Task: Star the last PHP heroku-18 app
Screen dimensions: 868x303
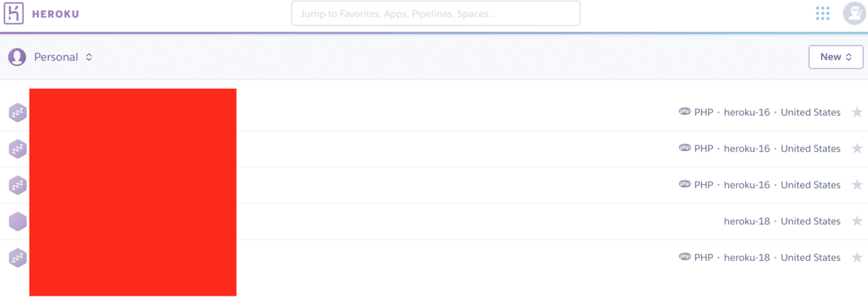Action: click(x=857, y=257)
